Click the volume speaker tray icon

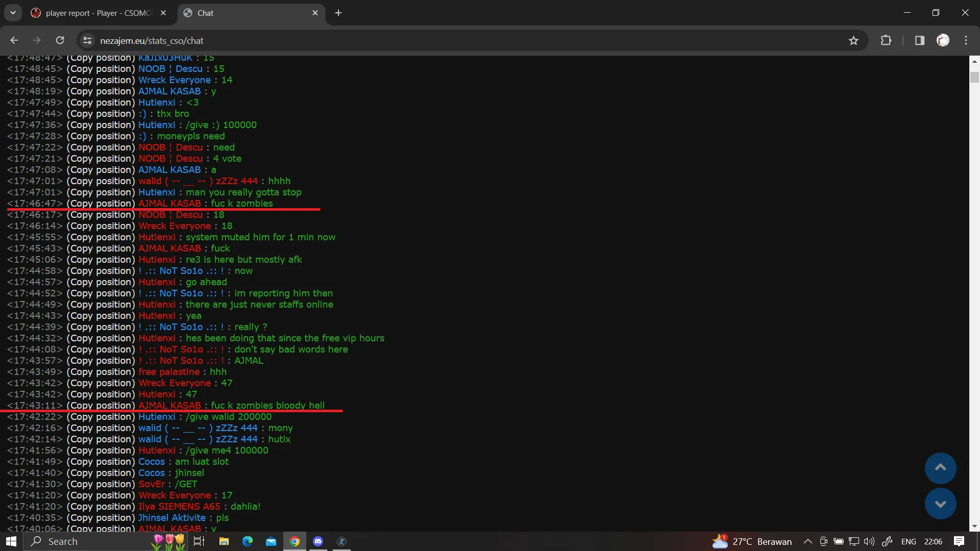click(x=869, y=541)
